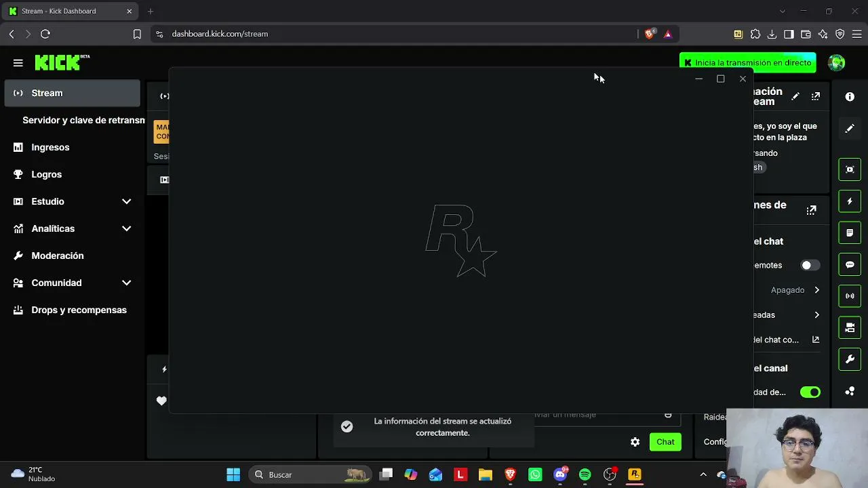Open Brave Rewards triangle icon
Image resolution: width=868 pixels, height=488 pixels.
tap(668, 34)
